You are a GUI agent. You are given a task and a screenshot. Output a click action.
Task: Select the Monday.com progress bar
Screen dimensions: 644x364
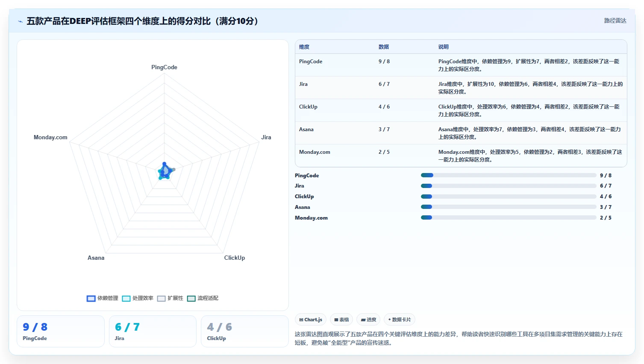point(509,217)
